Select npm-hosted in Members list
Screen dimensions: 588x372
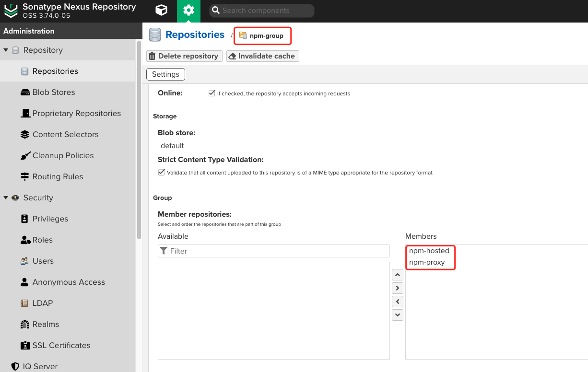coord(429,251)
